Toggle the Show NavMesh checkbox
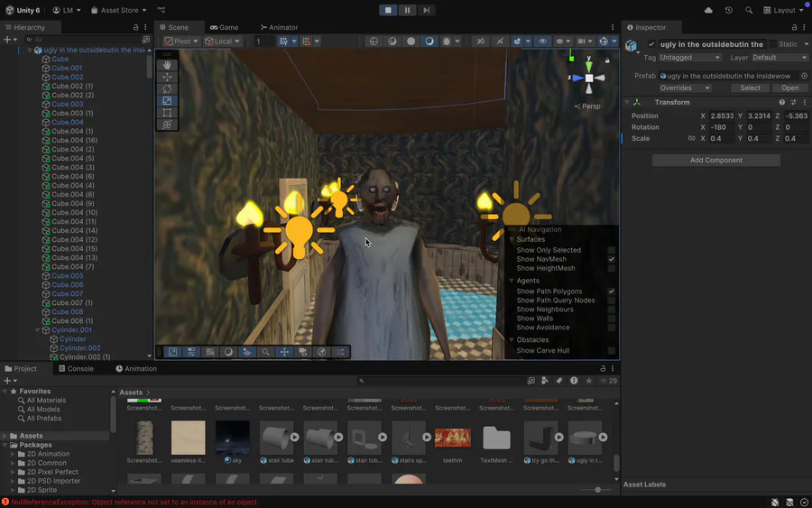 tap(611, 259)
